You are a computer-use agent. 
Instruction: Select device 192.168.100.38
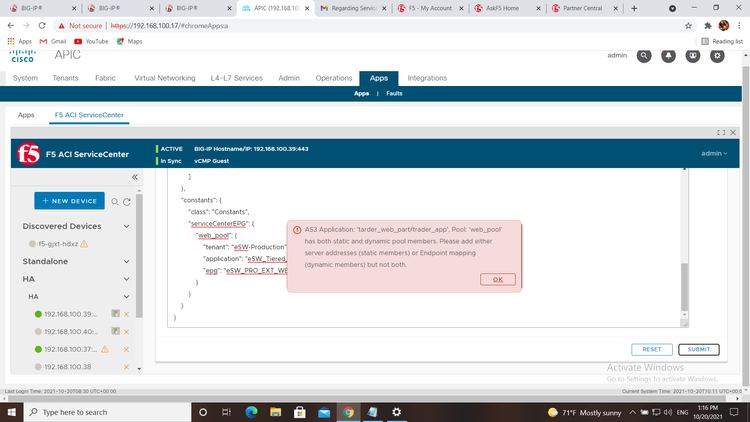(67, 367)
